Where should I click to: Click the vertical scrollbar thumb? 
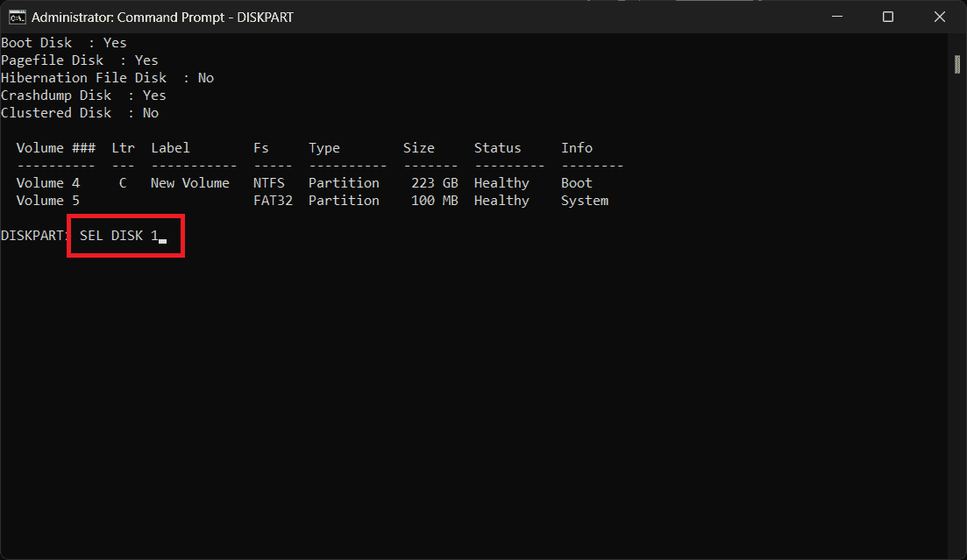click(957, 64)
